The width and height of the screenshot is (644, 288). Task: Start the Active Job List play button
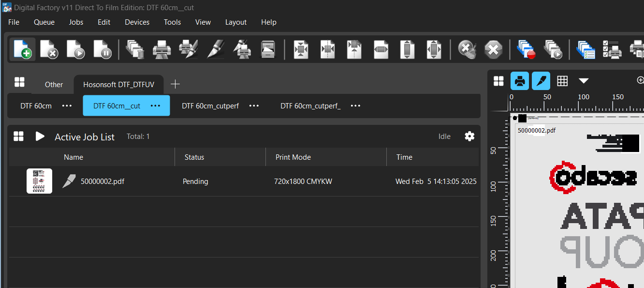(40, 136)
